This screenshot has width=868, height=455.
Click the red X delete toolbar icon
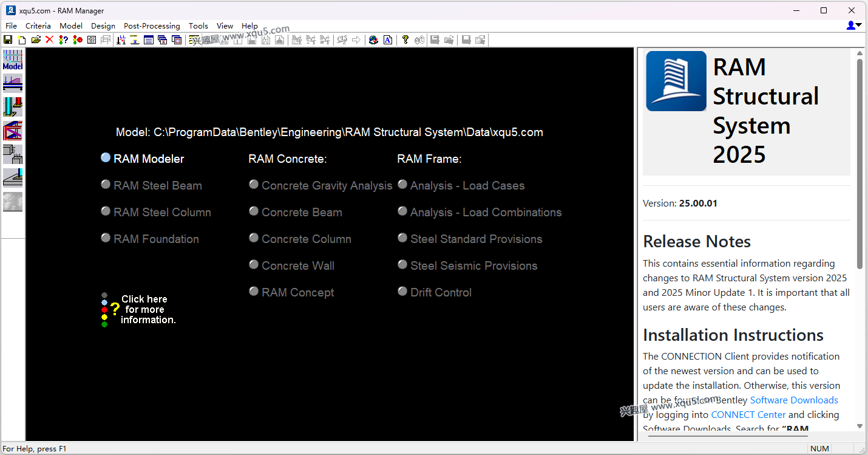(50, 40)
